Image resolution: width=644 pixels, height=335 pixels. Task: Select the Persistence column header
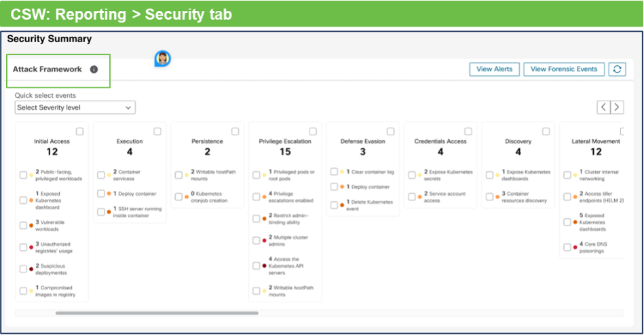207,141
